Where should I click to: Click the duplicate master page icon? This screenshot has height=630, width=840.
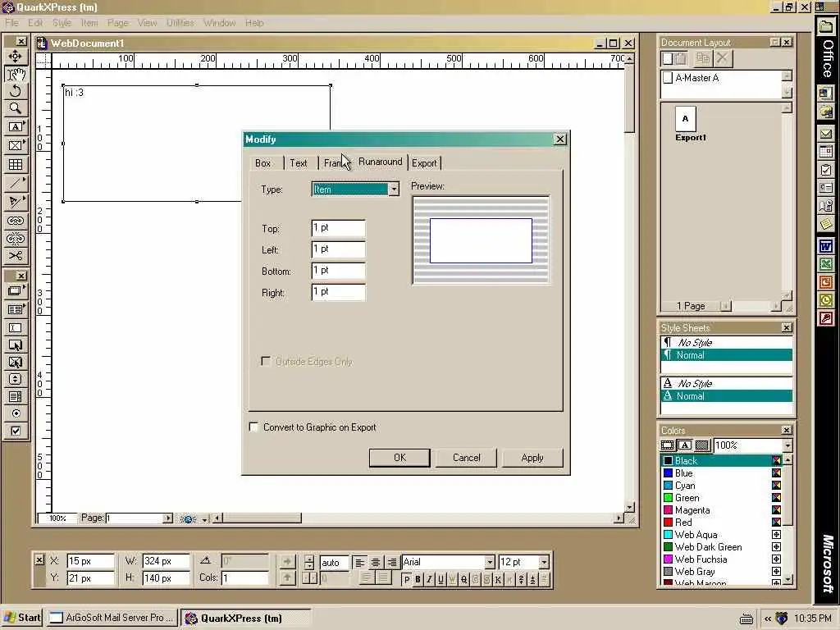pos(702,58)
